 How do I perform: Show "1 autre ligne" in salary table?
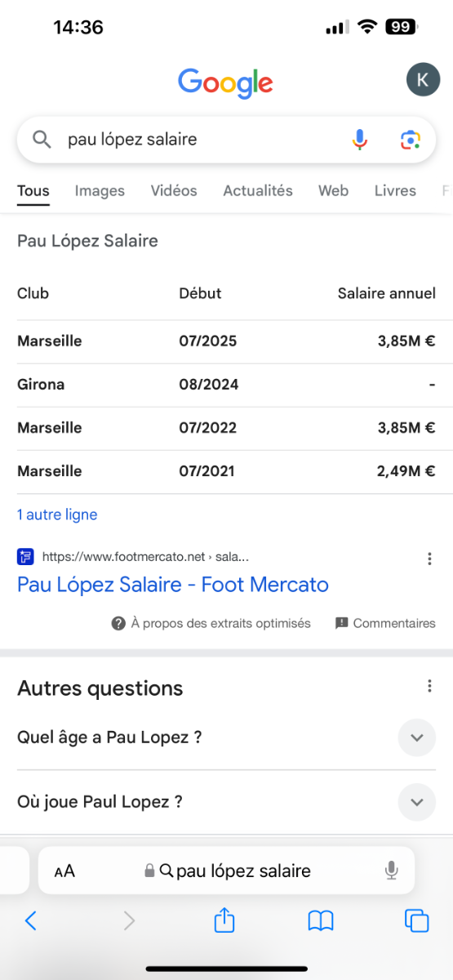point(57,514)
